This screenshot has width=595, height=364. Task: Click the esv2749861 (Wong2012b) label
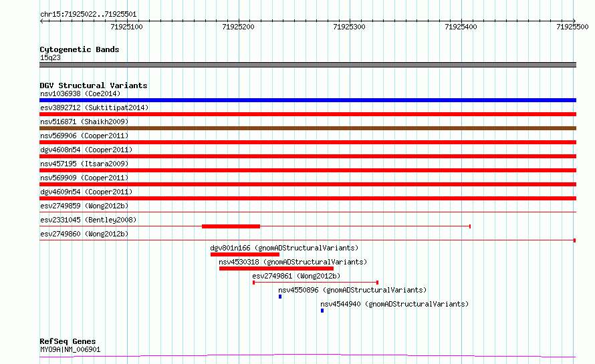coord(296,276)
